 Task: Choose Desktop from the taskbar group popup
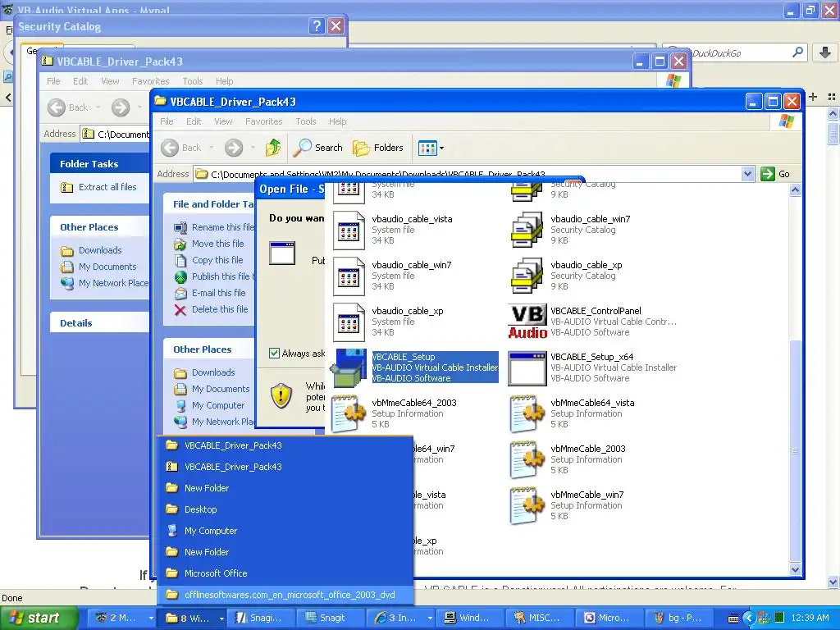285,509
